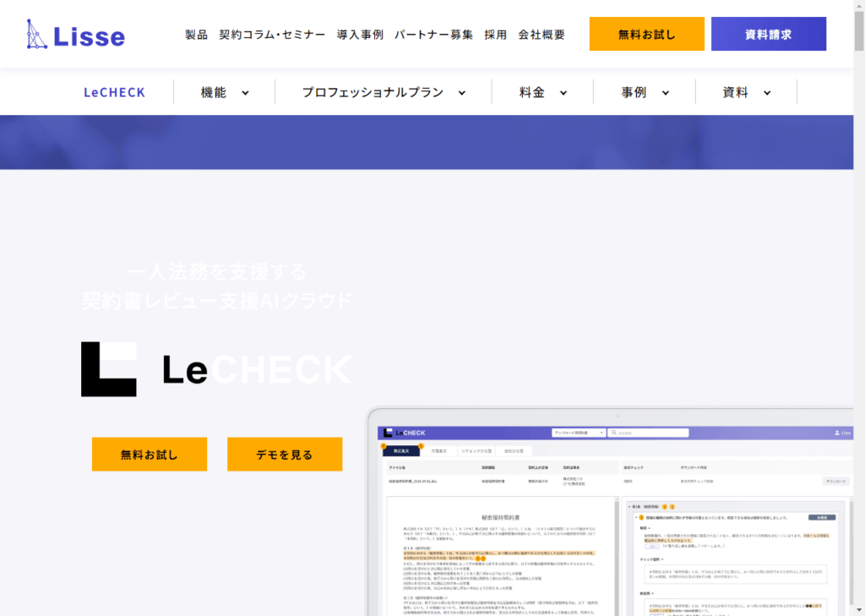Open the アップロード済契約書 selector in the preview
The image size is (865, 616).
(577, 431)
